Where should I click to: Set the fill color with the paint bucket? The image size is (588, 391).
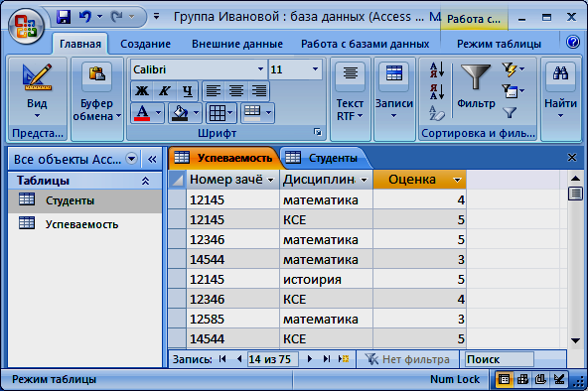[180, 113]
